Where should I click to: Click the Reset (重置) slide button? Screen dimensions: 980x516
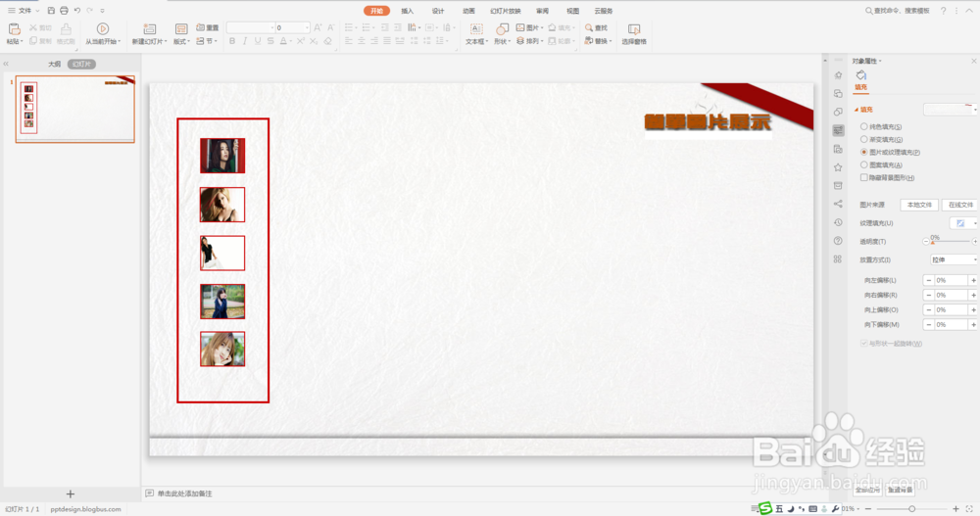(208, 27)
